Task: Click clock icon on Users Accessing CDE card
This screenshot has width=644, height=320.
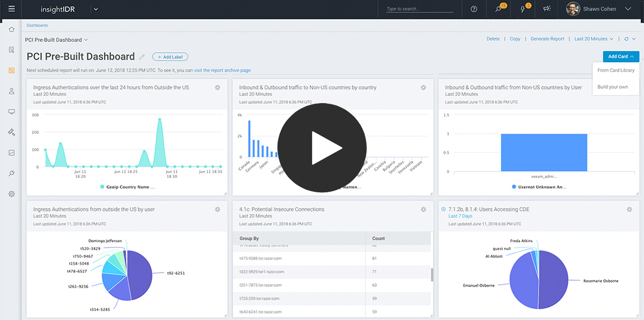Action: pos(443,209)
